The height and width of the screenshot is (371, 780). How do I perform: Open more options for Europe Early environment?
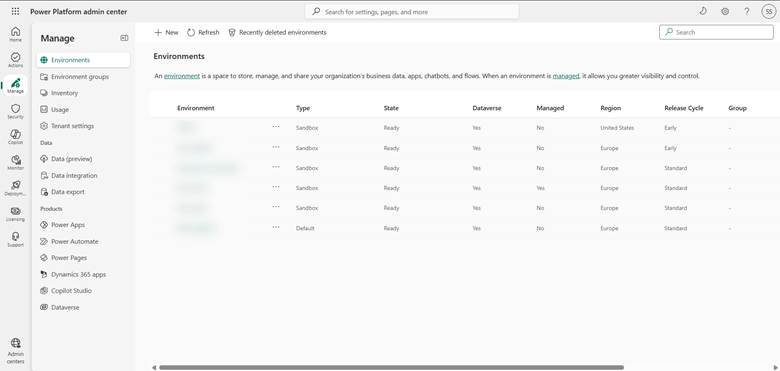point(276,147)
